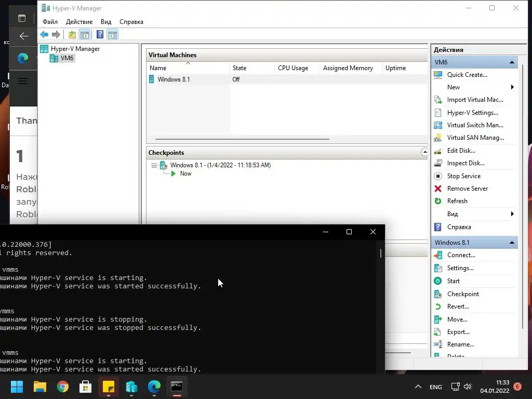Choose Inspect Disk action
The width and height of the screenshot is (532, 399).
point(465,163)
